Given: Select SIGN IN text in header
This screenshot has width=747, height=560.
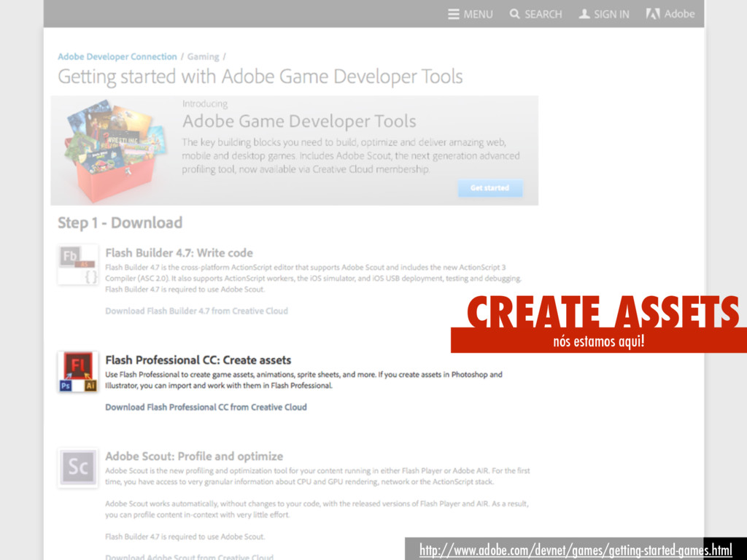Looking at the screenshot, I should pyautogui.click(x=611, y=15).
